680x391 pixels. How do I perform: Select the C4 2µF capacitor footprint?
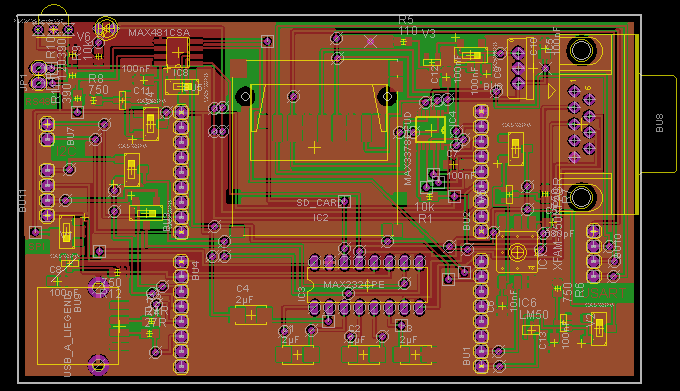(251, 315)
